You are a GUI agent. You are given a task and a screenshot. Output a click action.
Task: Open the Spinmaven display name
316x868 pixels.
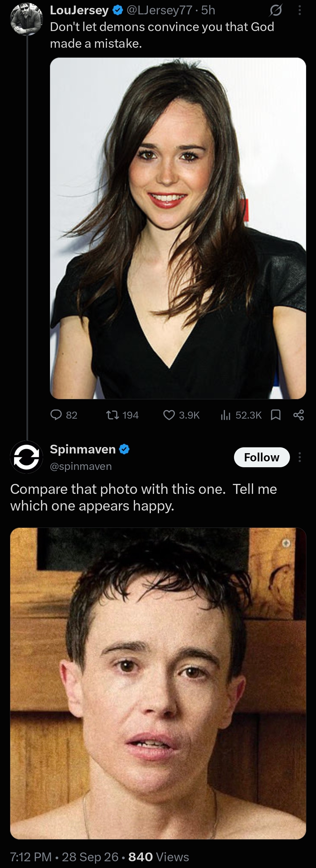[x=83, y=449]
